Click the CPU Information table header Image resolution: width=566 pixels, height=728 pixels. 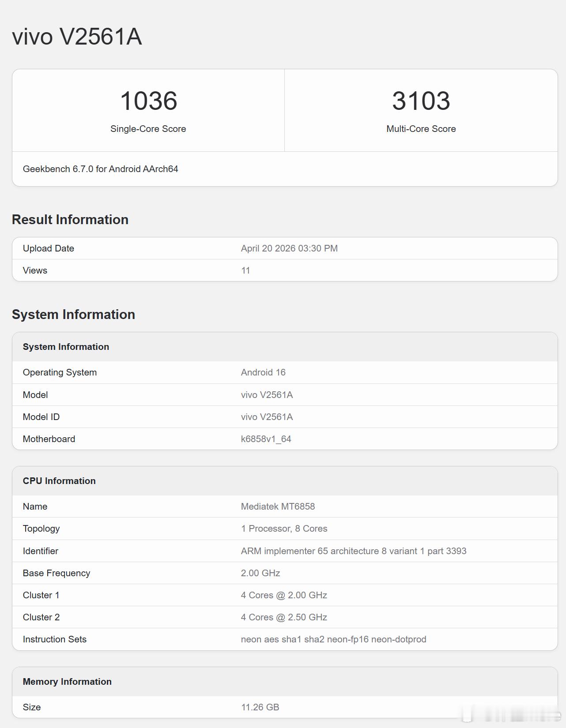click(59, 481)
